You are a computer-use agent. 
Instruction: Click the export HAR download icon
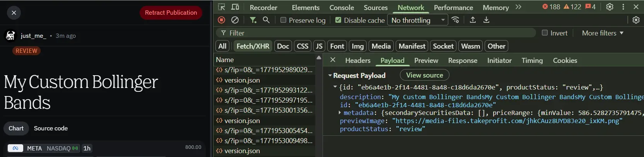click(x=486, y=20)
